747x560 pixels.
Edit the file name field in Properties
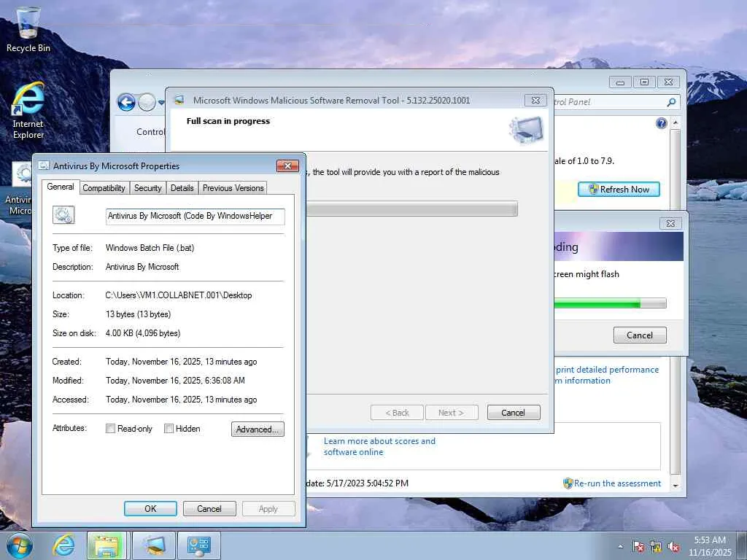pos(196,216)
